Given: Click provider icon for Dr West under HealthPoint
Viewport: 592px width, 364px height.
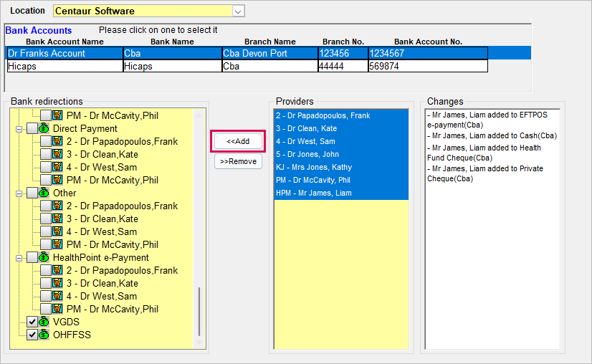Looking at the screenshot, I should tap(57, 296).
